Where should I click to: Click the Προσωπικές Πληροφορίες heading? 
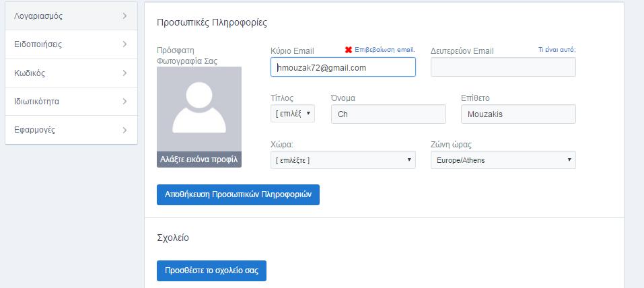point(212,23)
